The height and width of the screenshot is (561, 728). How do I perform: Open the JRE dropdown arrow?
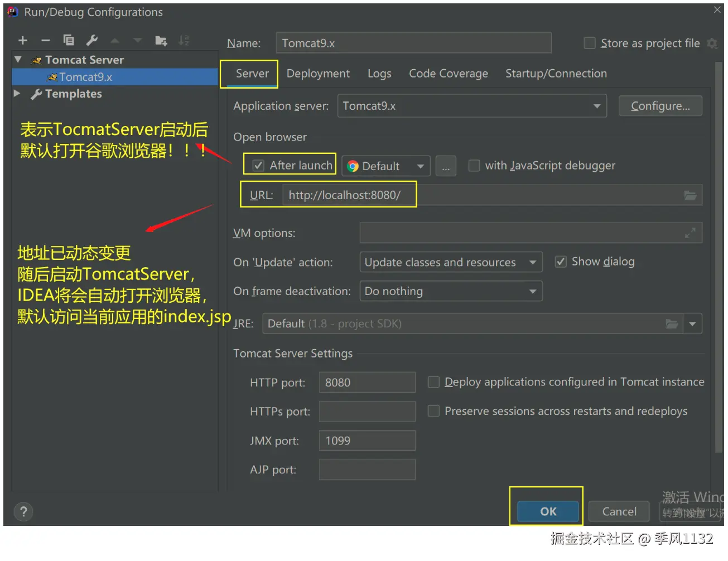coord(692,324)
